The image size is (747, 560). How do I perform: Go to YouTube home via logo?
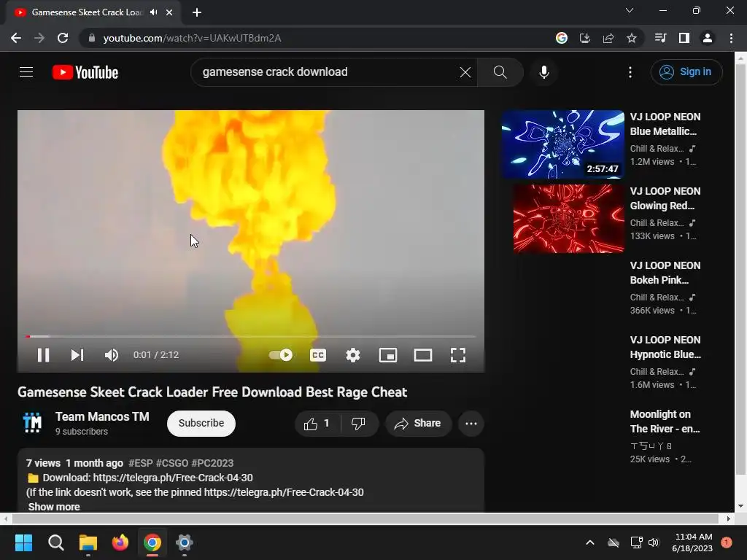click(x=85, y=72)
